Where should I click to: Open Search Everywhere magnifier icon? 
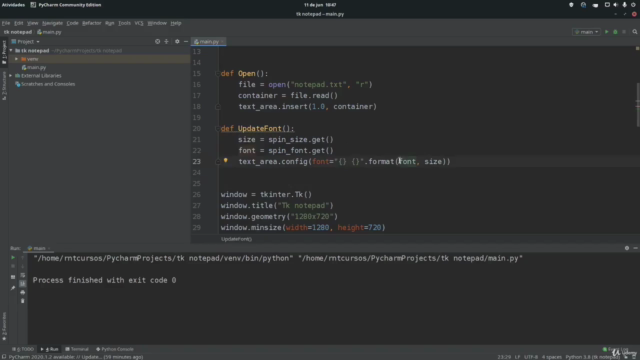point(635,32)
